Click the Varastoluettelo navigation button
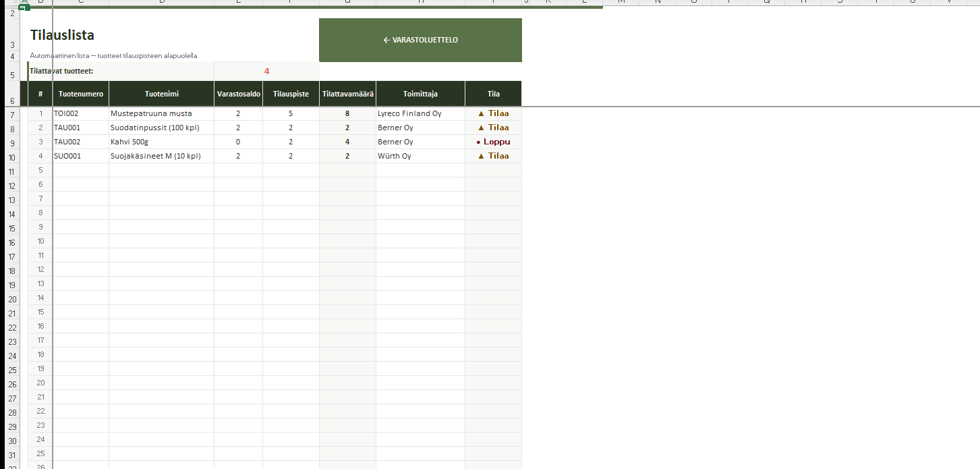This screenshot has height=469, width=980. pos(420,40)
